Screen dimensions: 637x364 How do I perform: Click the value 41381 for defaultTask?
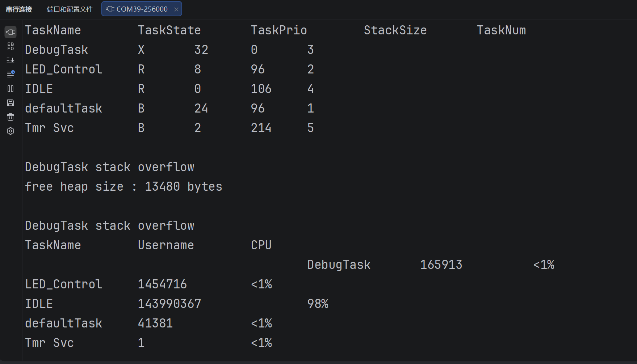(x=155, y=323)
